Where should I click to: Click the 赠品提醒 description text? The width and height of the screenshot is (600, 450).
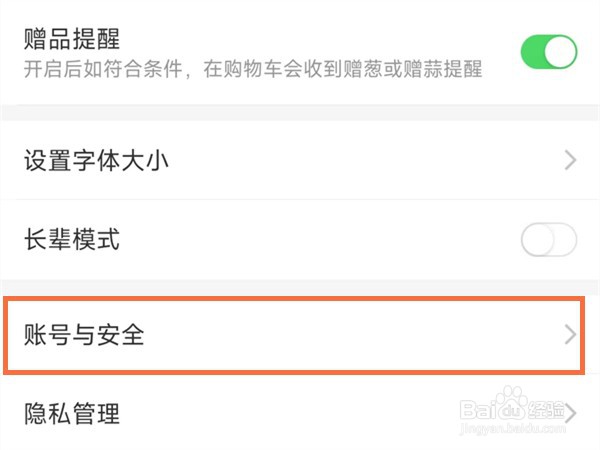coord(252,69)
